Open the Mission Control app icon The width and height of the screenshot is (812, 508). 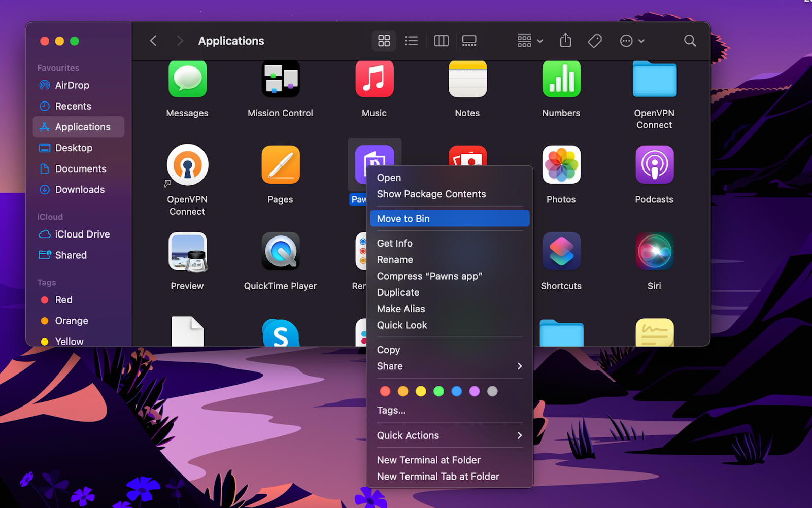pyautogui.click(x=281, y=79)
